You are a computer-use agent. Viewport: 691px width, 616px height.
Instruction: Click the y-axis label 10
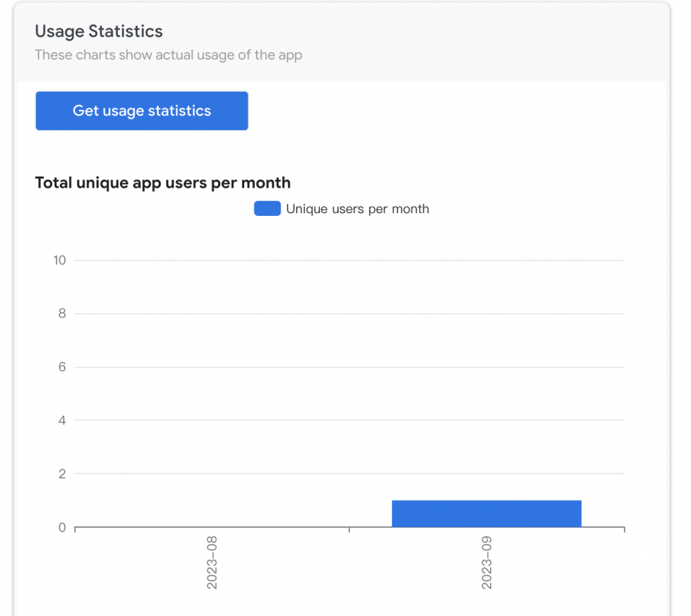(x=59, y=260)
